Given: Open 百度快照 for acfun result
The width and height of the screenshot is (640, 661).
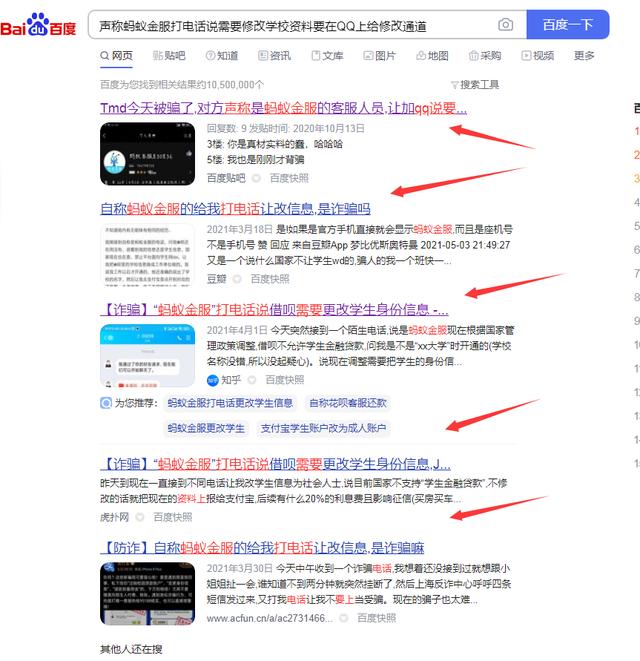Looking at the screenshot, I should pyautogui.click(x=376, y=618).
